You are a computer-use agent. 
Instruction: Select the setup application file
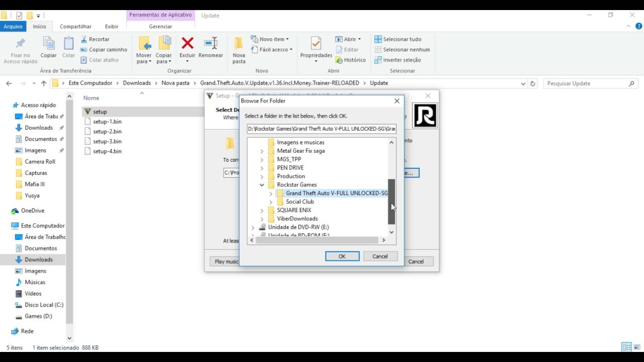tap(100, 112)
